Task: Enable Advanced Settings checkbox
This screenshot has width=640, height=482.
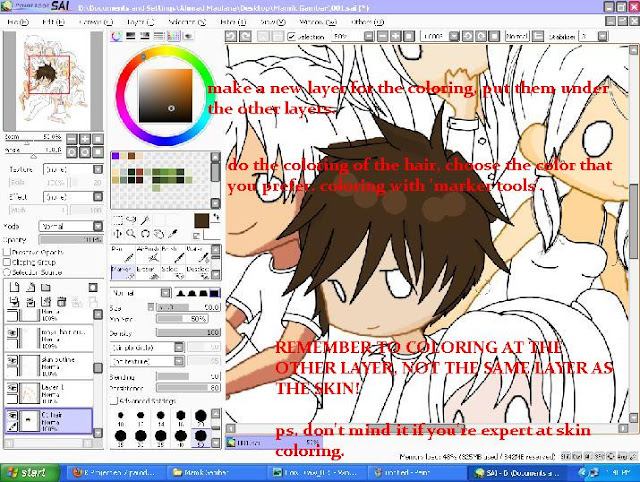Action: click(x=114, y=401)
